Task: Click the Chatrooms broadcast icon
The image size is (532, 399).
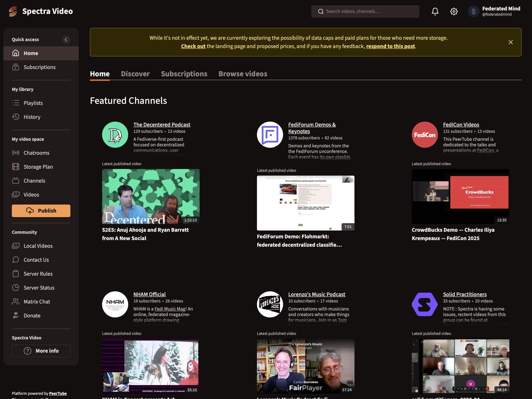Action: pyautogui.click(x=16, y=153)
